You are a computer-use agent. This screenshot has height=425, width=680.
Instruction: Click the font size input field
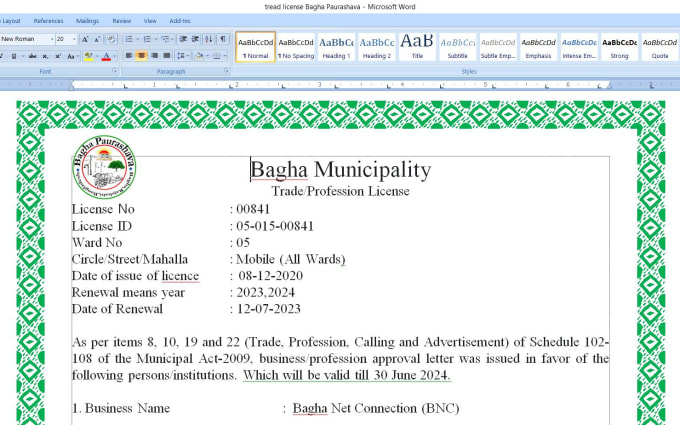(x=63, y=39)
